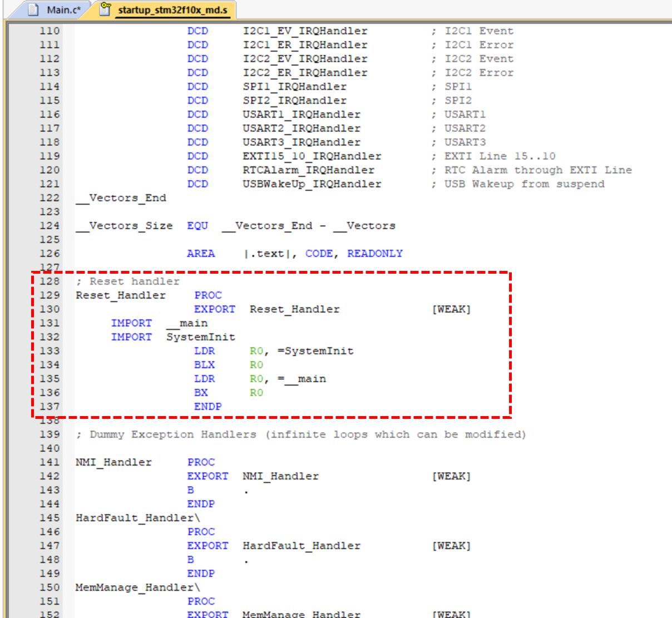This screenshot has width=672, height=618.
Task: Click EXPORT keyword on line 142
Action: 208,476
